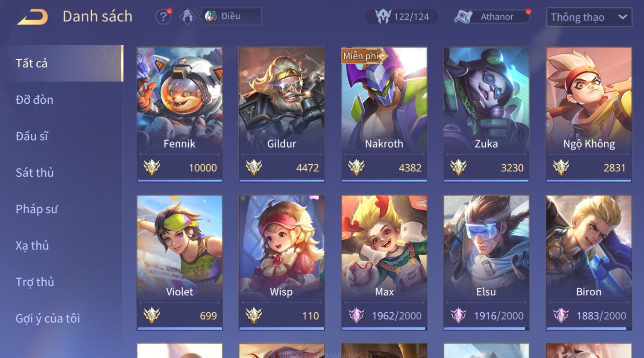
Task: Open the Gildur hero card
Action: 281,114
